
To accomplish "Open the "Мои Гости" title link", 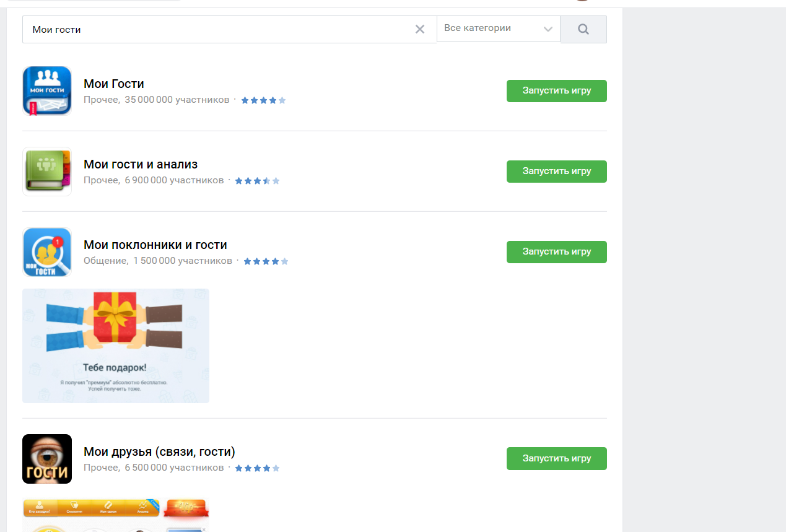I will point(114,84).
